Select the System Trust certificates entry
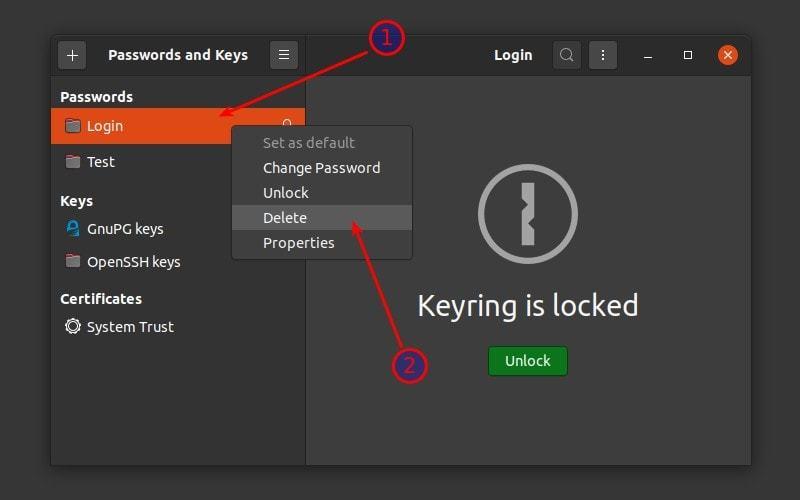The width and height of the screenshot is (800, 500). click(x=130, y=326)
